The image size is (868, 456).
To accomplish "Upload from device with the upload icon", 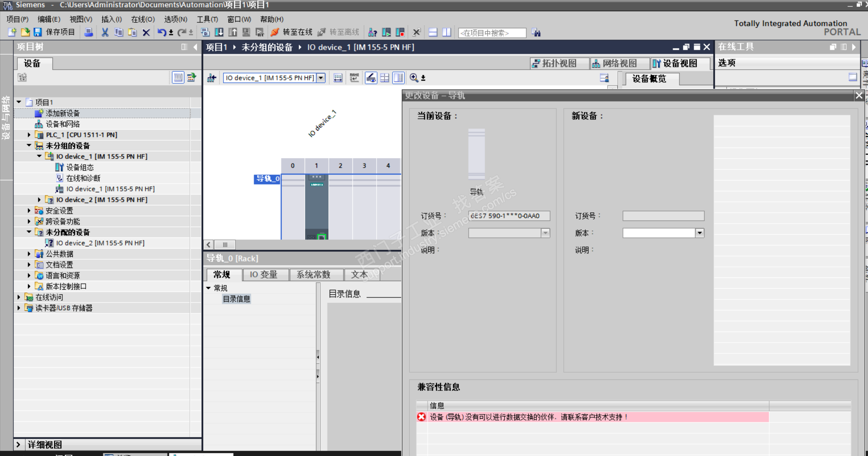I will tap(233, 32).
